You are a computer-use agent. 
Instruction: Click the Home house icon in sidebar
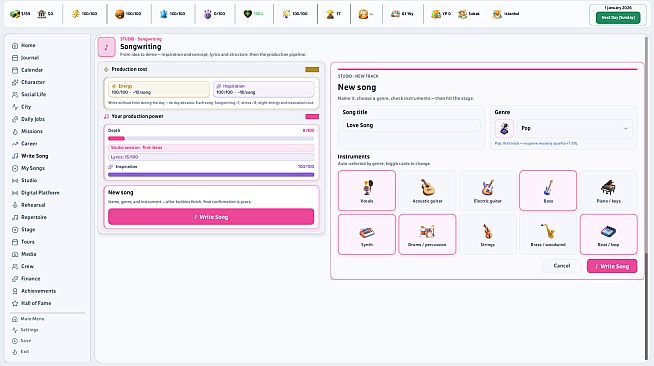pyautogui.click(x=15, y=45)
